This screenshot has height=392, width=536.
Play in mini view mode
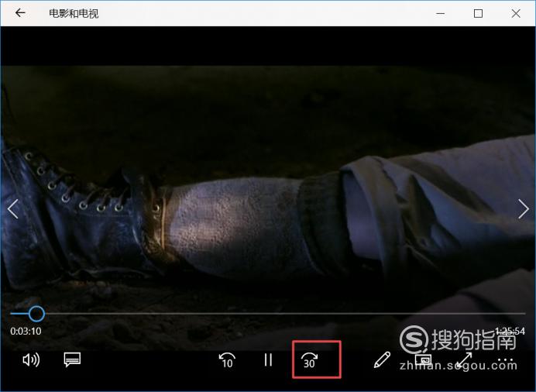pyautogui.click(x=423, y=359)
